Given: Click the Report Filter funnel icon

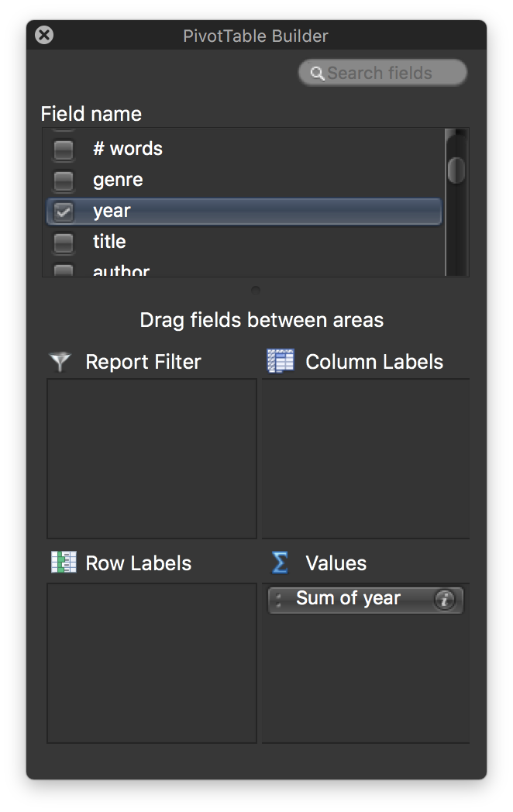Looking at the screenshot, I should coord(60,362).
